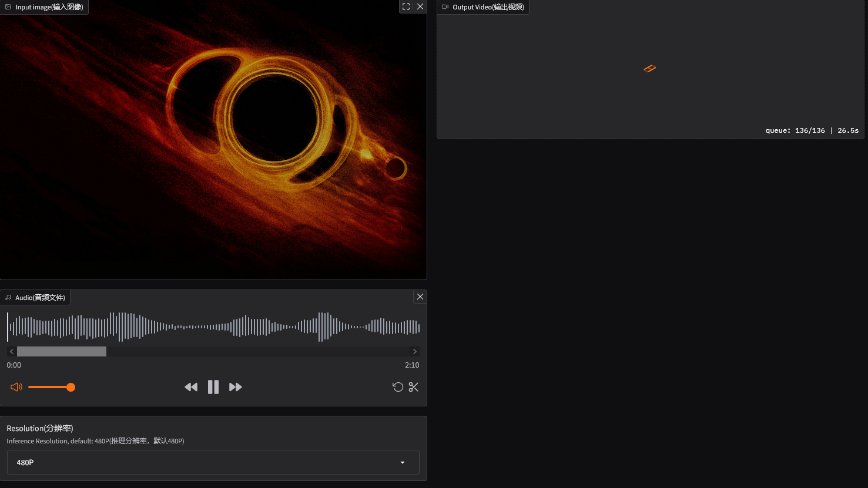The width and height of the screenshot is (868, 488).
Task: Rewind the audio playback
Action: click(x=191, y=387)
